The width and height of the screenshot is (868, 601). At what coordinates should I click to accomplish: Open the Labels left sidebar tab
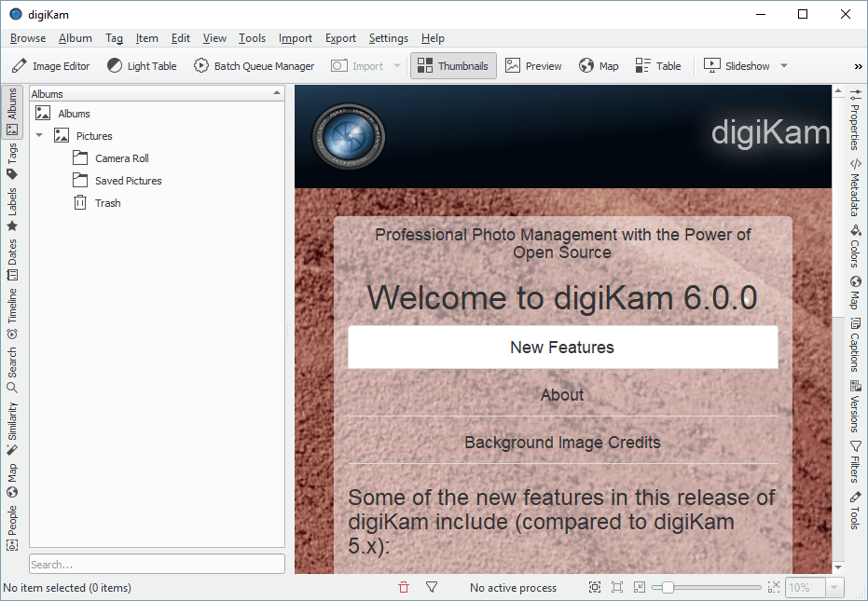12,210
